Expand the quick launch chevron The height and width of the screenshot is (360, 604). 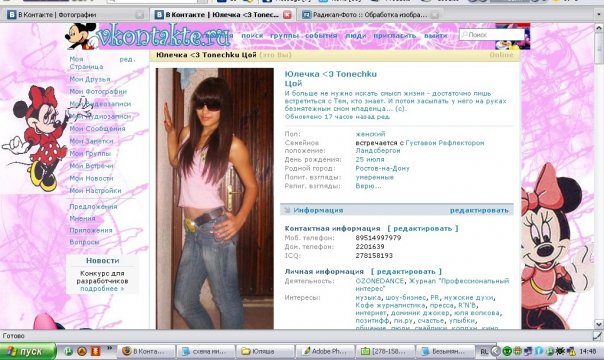click(109, 348)
